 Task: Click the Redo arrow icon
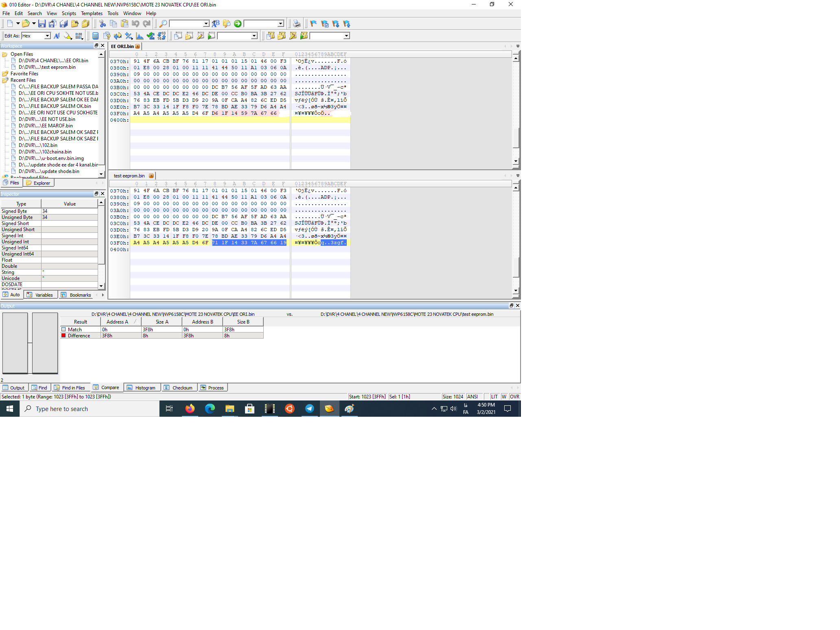(147, 24)
